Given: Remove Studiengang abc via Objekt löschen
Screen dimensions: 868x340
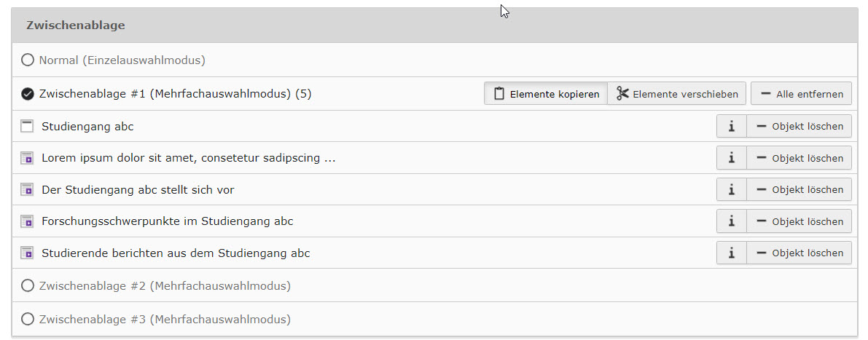Looking at the screenshot, I should pyautogui.click(x=799, y=126).
